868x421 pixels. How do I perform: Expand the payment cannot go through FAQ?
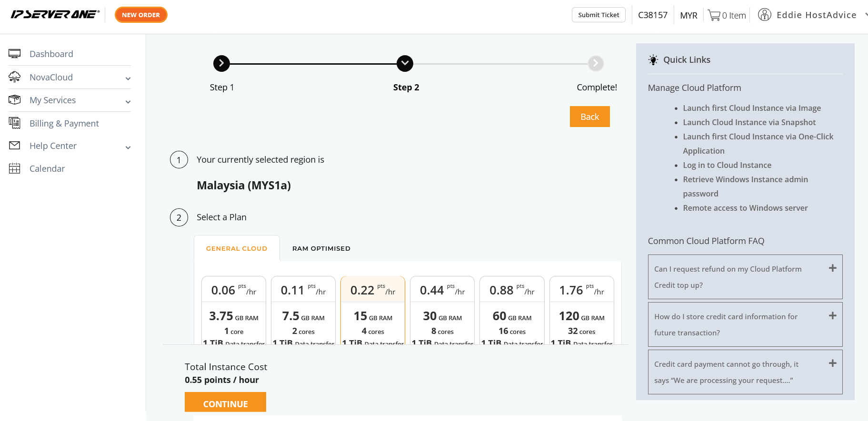(833, 363)
